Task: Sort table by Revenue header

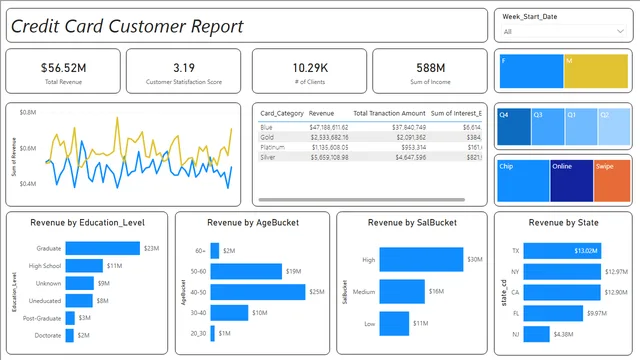Action: pyautogui.click(x=321, y=113)
